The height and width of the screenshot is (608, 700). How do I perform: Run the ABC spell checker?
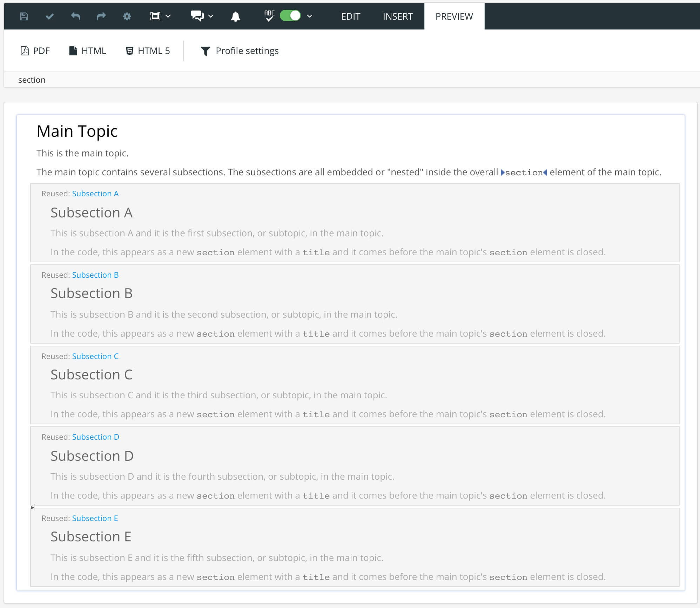coord(269,16)
